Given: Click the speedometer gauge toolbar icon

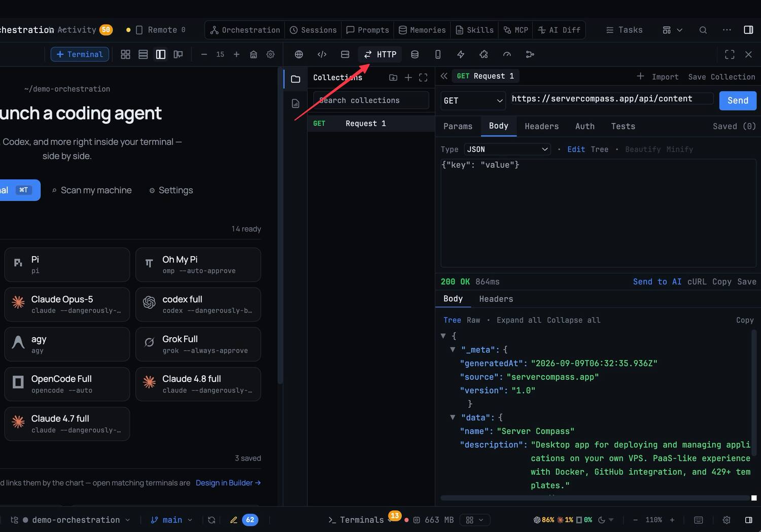Looking at the screenshot, I should coord(507,54).
